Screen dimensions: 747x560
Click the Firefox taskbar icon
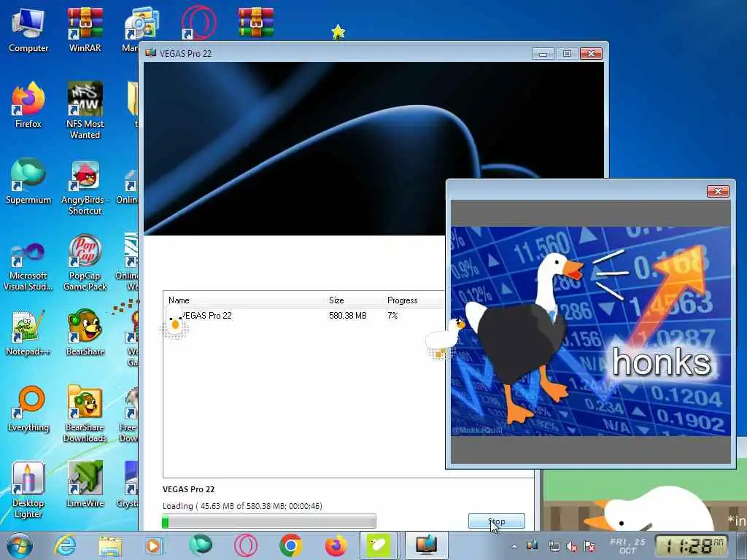click(336, 545)
